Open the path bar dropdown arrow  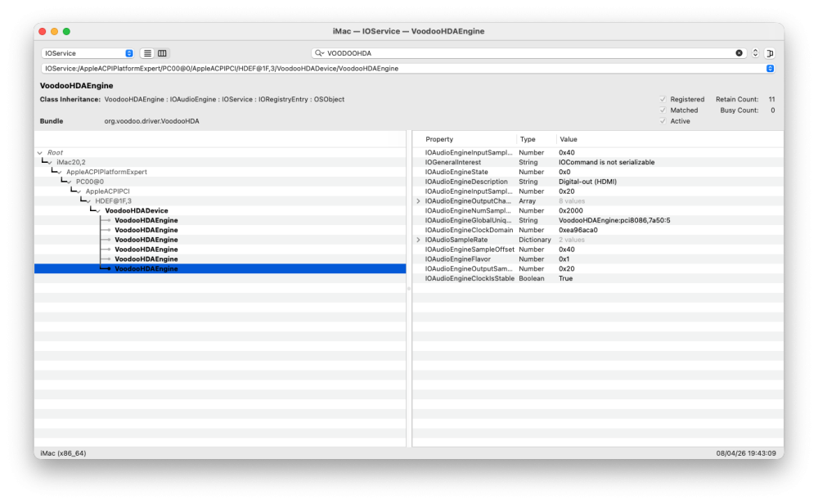coord(770,69)
